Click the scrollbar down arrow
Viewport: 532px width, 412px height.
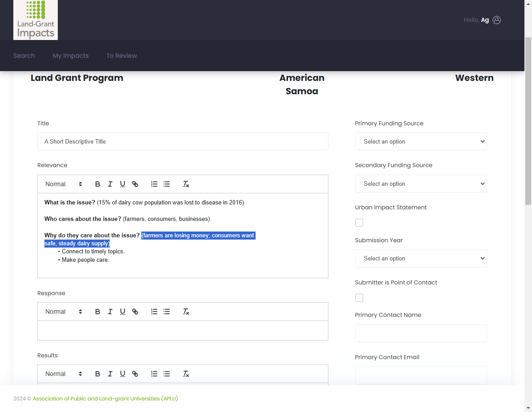tap(528, 408)
